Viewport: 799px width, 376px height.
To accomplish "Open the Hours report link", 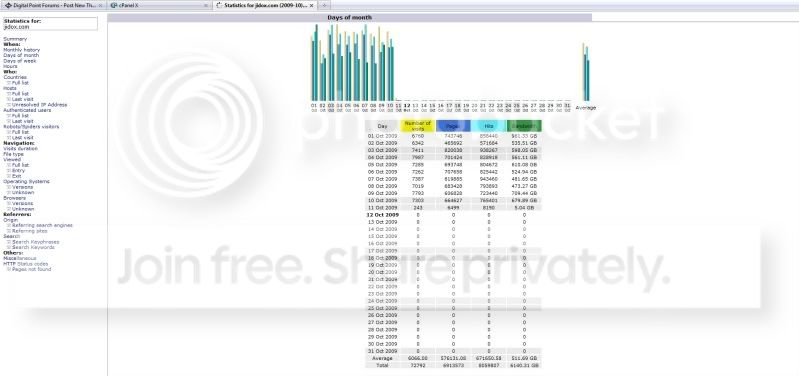I will pos(10,66).
